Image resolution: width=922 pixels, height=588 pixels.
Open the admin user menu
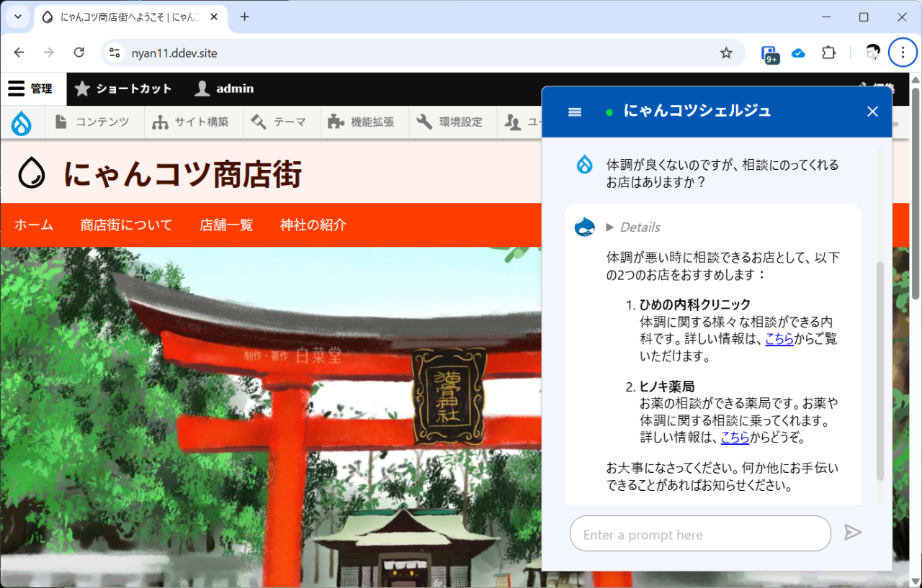coord(224,89)
